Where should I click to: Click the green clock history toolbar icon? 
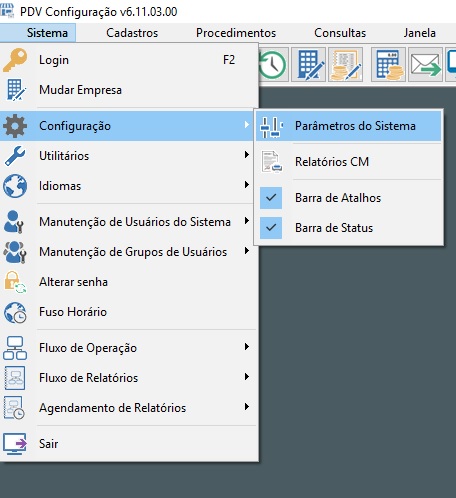click(273, 65)
